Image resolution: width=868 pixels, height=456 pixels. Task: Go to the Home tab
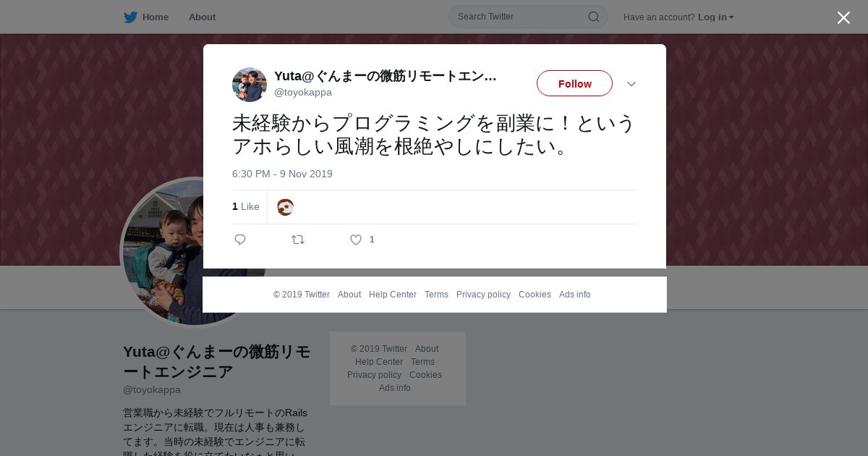156,17
